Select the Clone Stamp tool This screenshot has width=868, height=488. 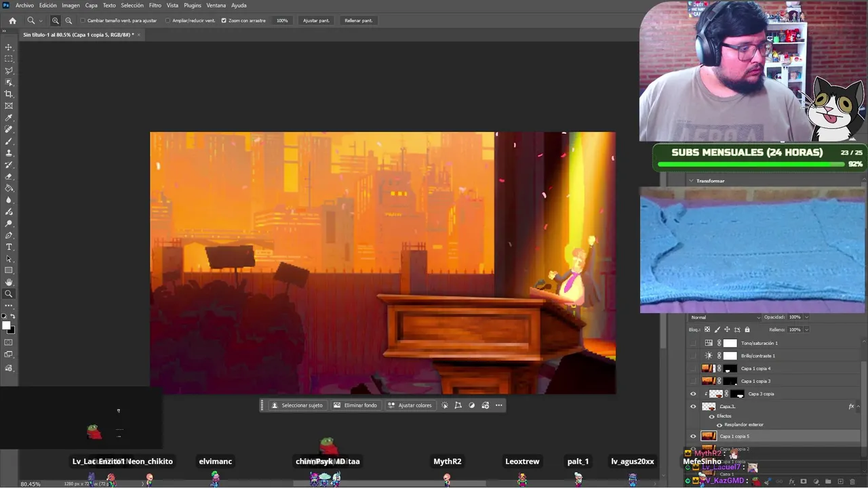click(x=9, y=153)
